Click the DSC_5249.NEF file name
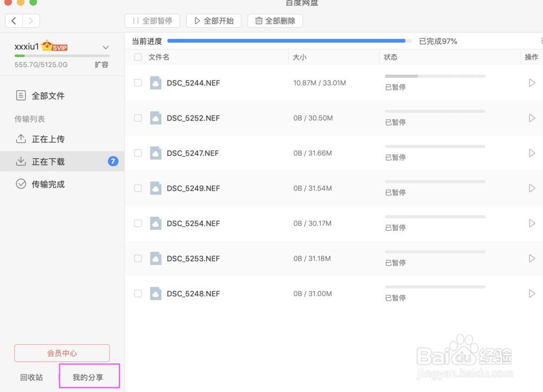 (x=193, y=188)
